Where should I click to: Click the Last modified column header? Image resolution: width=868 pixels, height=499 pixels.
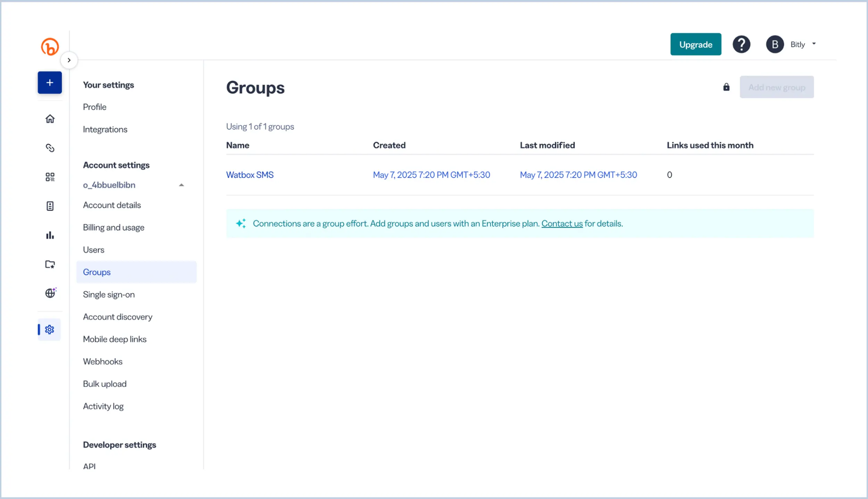(x=547, y=145)
